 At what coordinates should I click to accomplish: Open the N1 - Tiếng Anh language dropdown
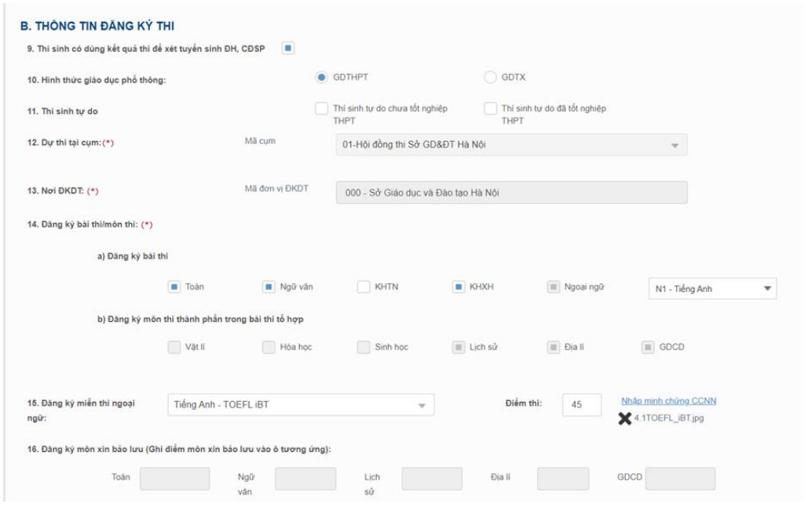(711, 289)
